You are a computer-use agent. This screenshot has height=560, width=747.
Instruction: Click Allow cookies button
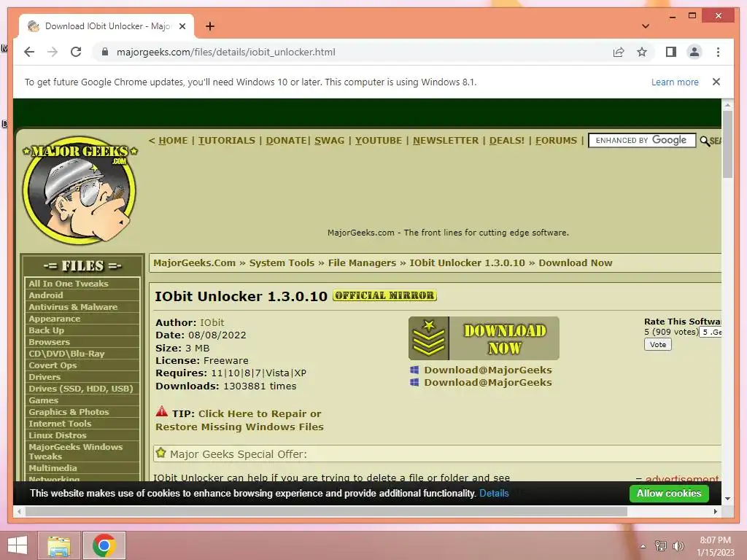point(669,494)
